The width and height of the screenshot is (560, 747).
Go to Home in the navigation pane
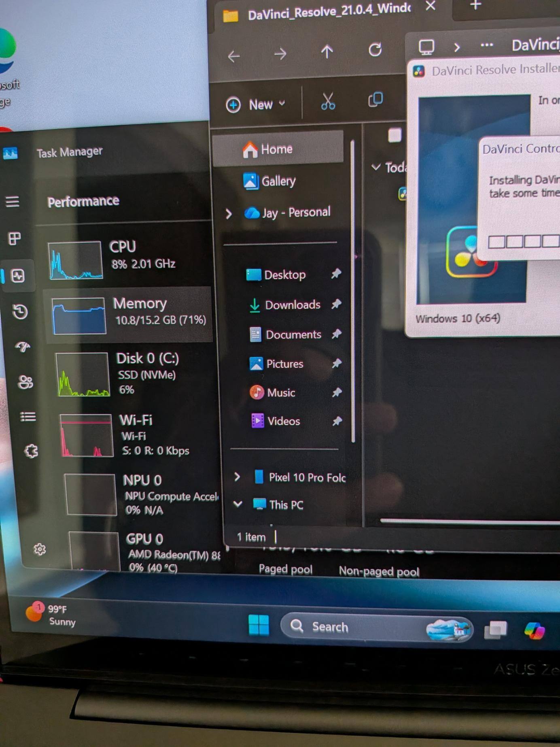(x=278, y=149)
